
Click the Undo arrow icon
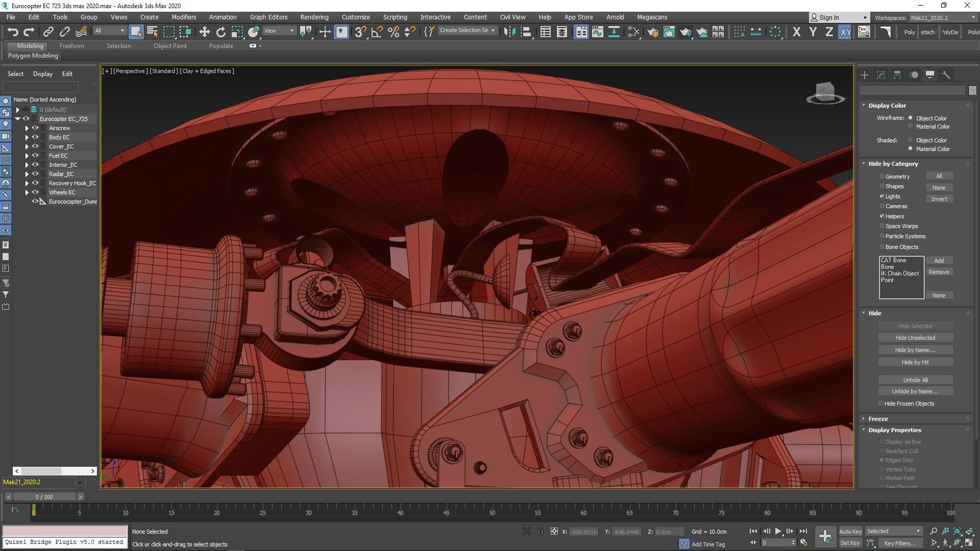click(12, 32)
